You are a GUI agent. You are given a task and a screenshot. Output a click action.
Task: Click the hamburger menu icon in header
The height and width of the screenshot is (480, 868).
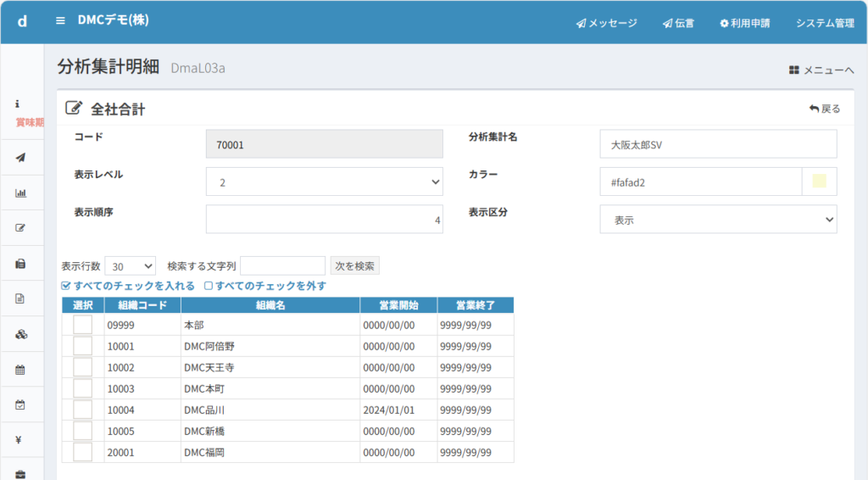[60, 21]
